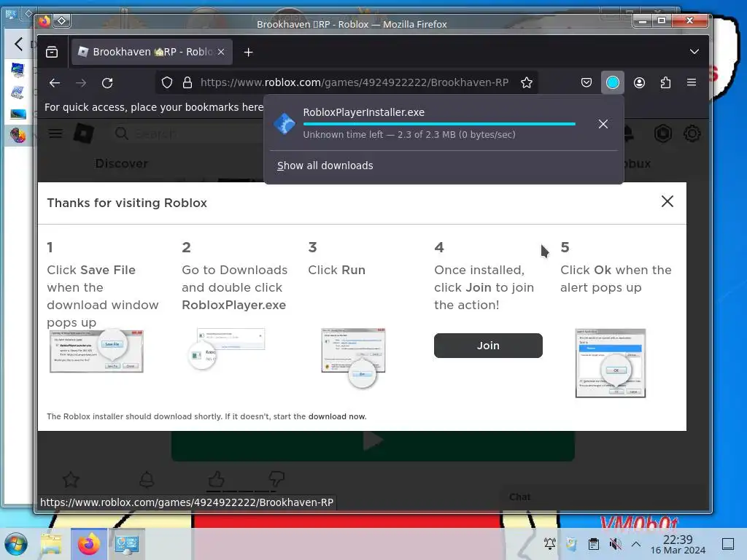Image resolution: width=747 pixels, height=560 pixels.
Task: Click the Roblox search field
Action: coord(188,134)
